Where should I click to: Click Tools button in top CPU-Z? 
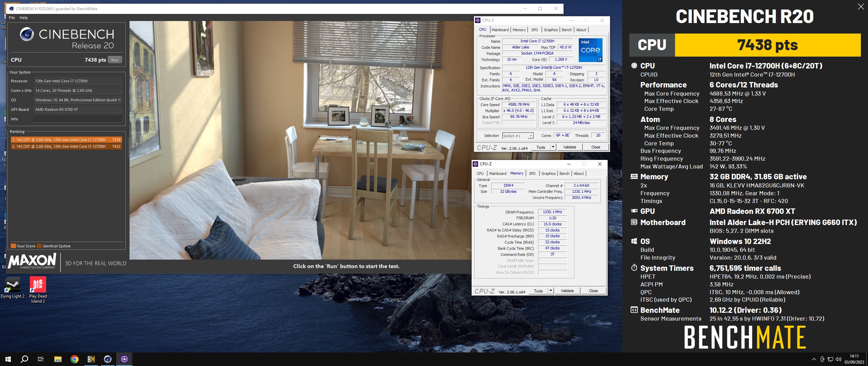pos(541,147)
